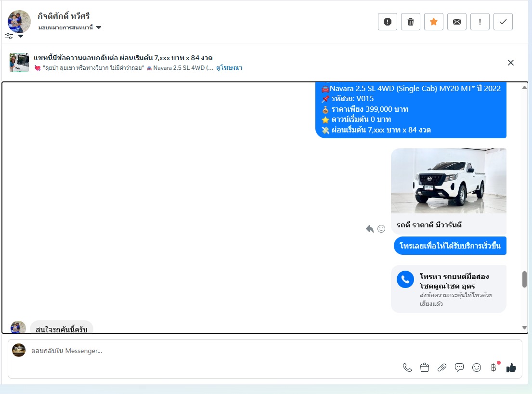Open the emoji picker in composer

(x=476, y=368)
